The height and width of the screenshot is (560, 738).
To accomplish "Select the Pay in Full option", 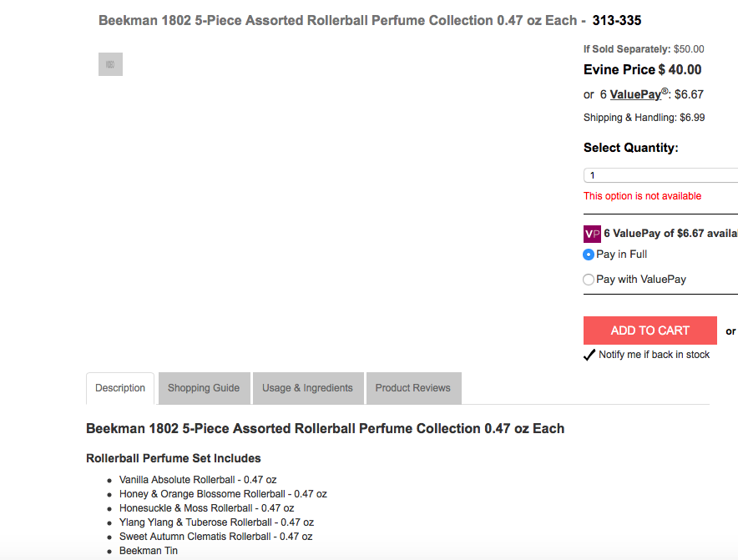I will [x=589, y=255].
